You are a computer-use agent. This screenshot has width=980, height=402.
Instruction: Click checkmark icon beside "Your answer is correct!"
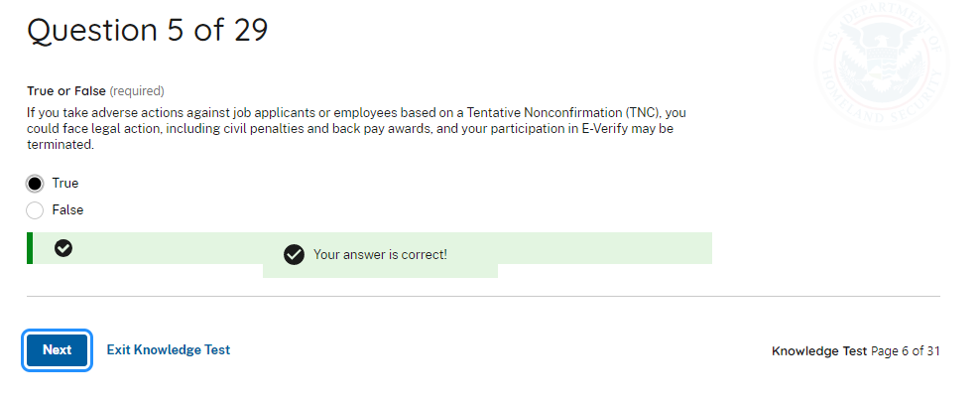pyautogui.click(x=294, y=255)
